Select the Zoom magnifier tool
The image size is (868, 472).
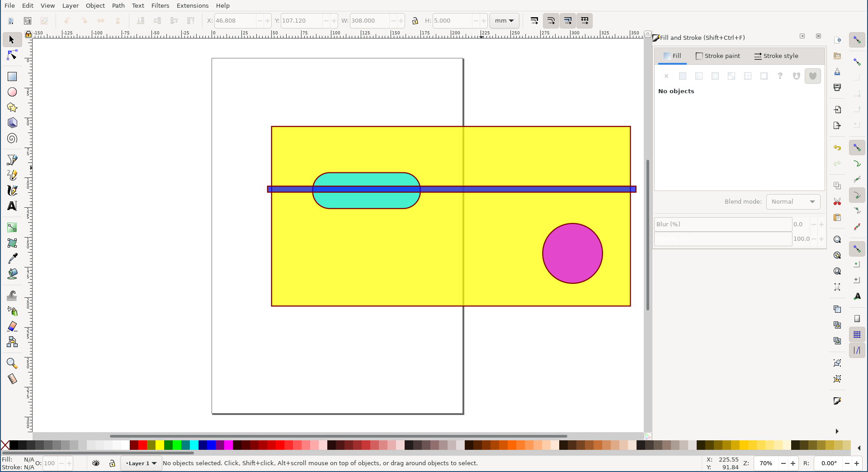tap(12, 363)
